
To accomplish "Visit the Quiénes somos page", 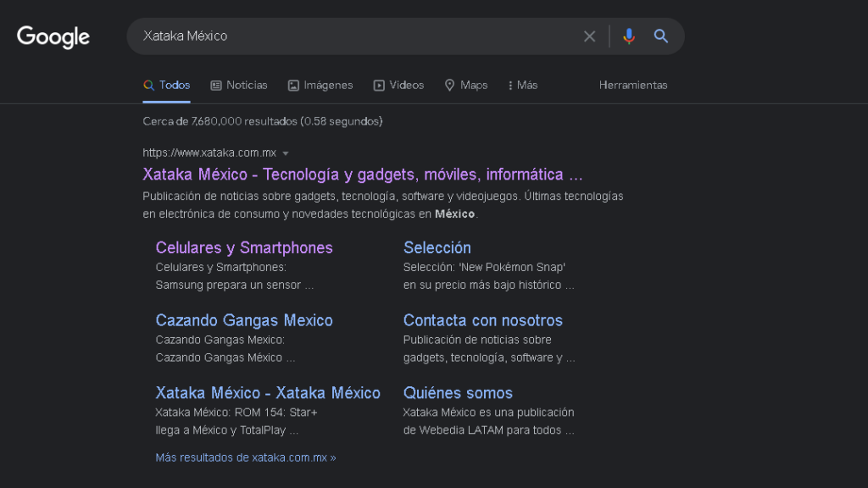I will (x=459, y=392).
